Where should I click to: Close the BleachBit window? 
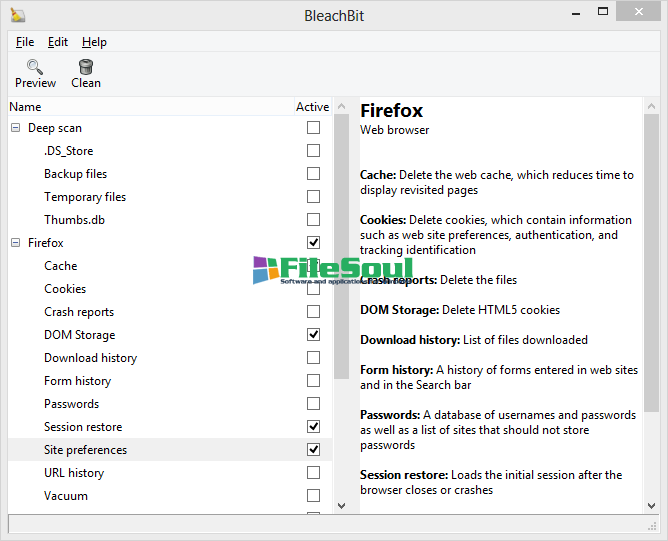(638, 12)
